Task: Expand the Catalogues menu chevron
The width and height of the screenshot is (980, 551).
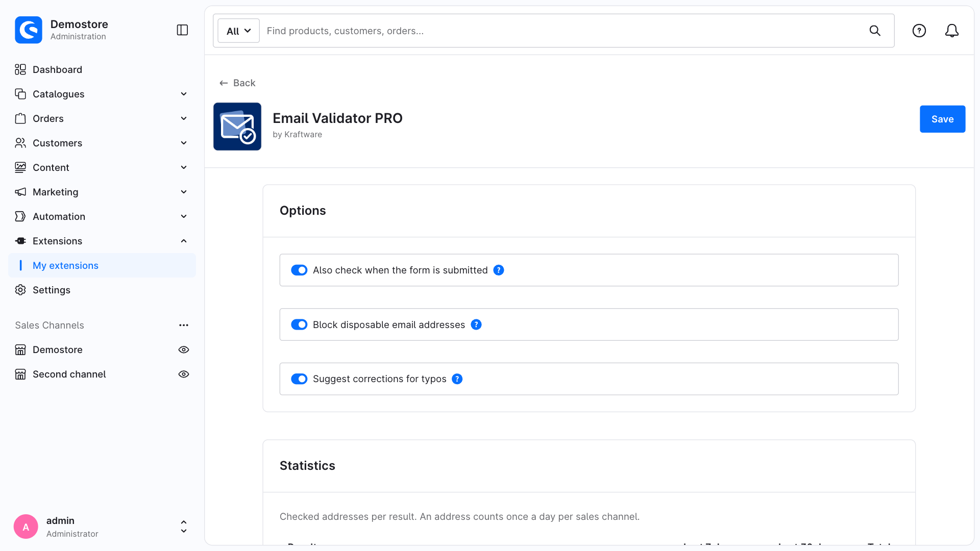Action: (184, 94)
